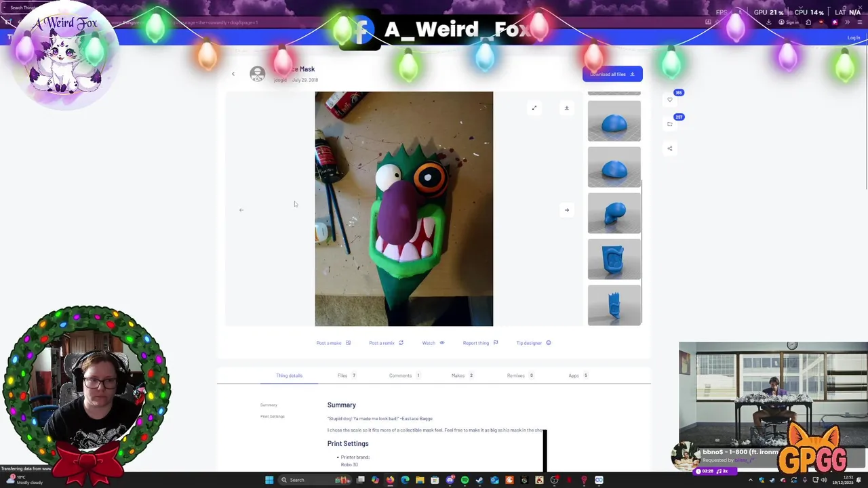
Task: Select the blue nose-shaped model thumbnail
Action: 614,213
